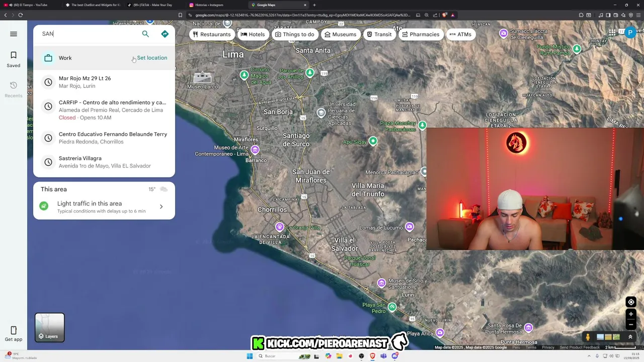Filter map by Museums chip
The image size is (644, 362).
(340, 34)
